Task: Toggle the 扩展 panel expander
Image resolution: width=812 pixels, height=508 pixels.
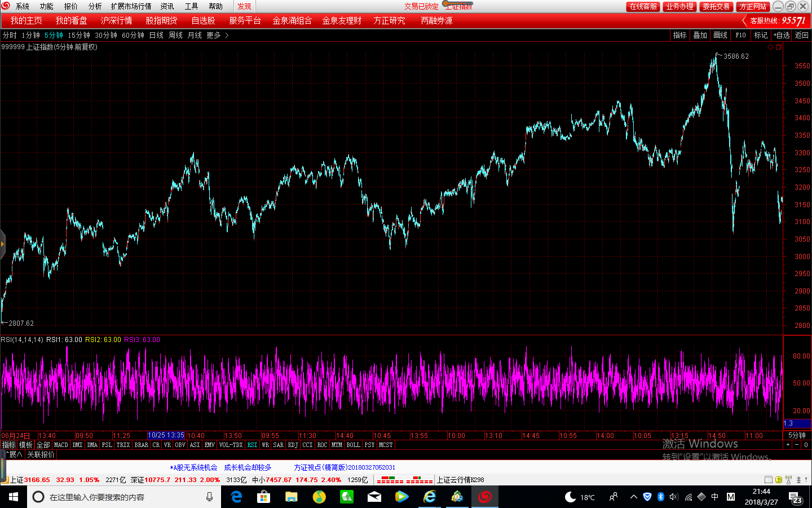Action: click(12, 454)
